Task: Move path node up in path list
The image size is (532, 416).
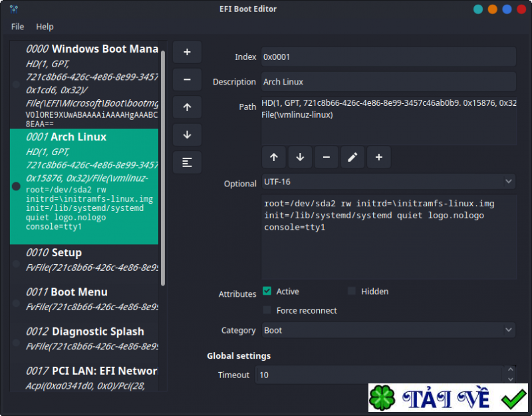Action: (x=274, y=157)
